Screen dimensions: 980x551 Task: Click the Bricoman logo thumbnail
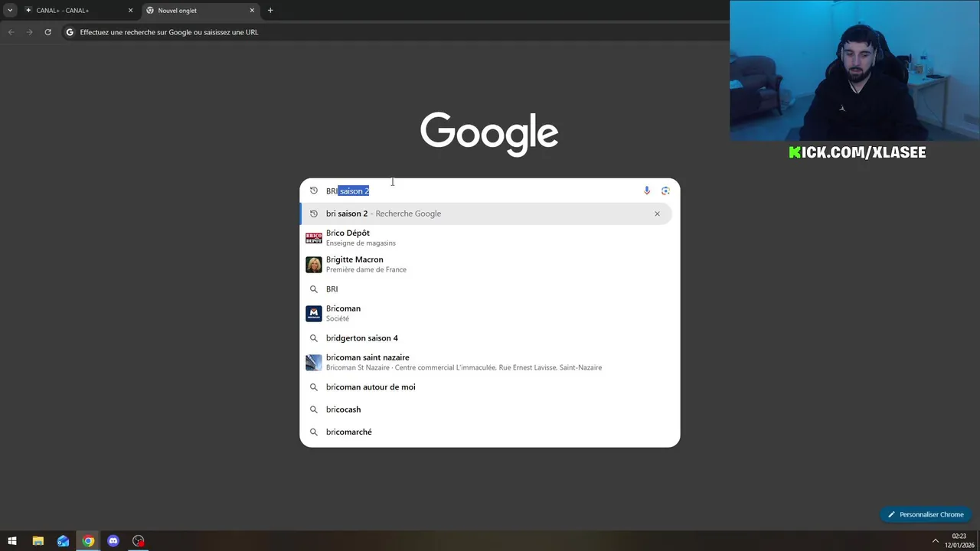(314, 313)
